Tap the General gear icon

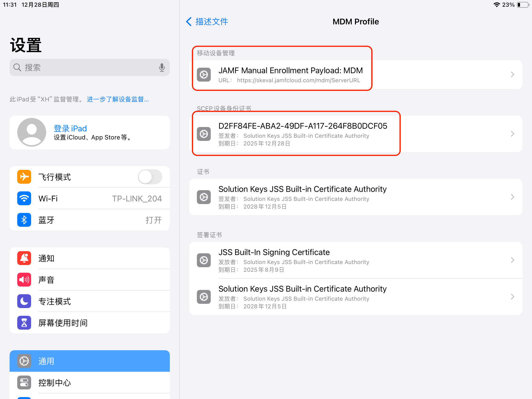click(24, 361)
